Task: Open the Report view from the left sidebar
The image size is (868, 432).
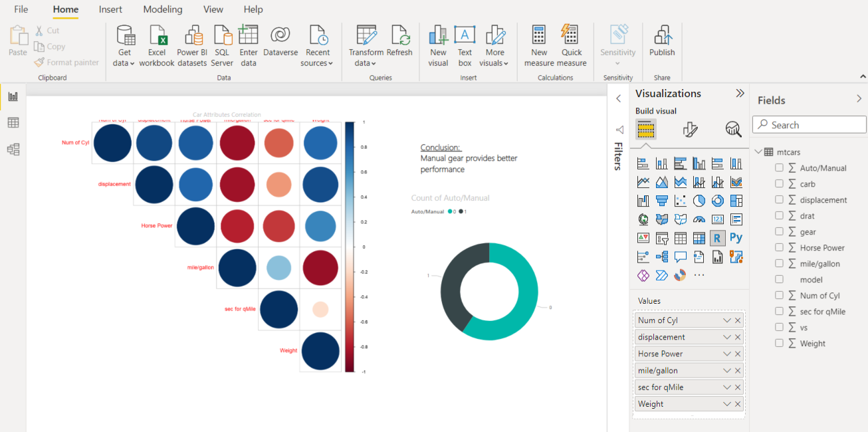Action: pos(13,96)
